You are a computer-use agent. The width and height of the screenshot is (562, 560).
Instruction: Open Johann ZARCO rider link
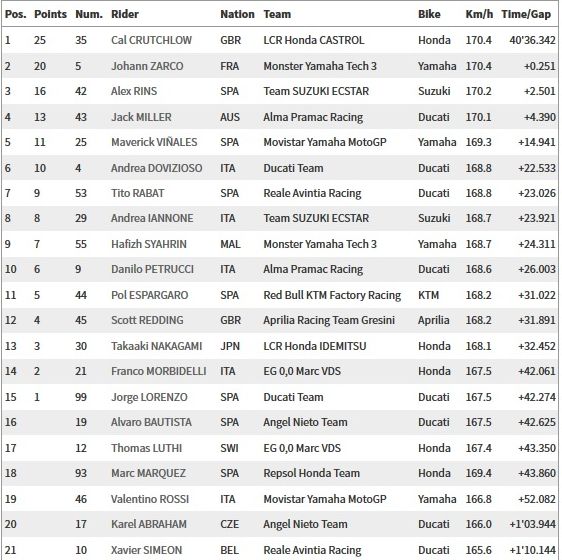click(x=147, y=66)
